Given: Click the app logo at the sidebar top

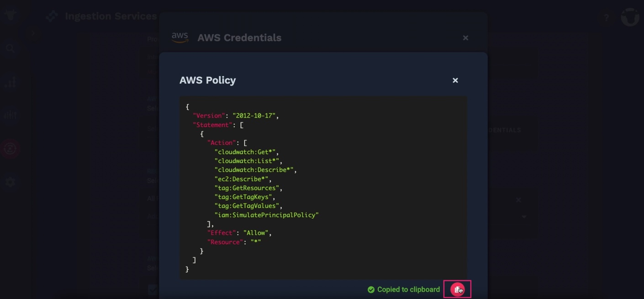Looking at the screenshot, I should pos(10,14).
